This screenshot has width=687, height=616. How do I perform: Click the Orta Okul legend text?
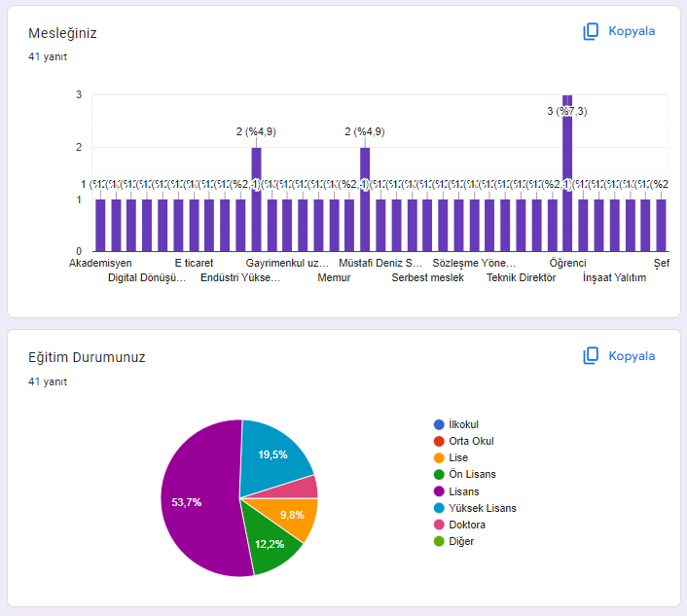[x=471, y=441]
